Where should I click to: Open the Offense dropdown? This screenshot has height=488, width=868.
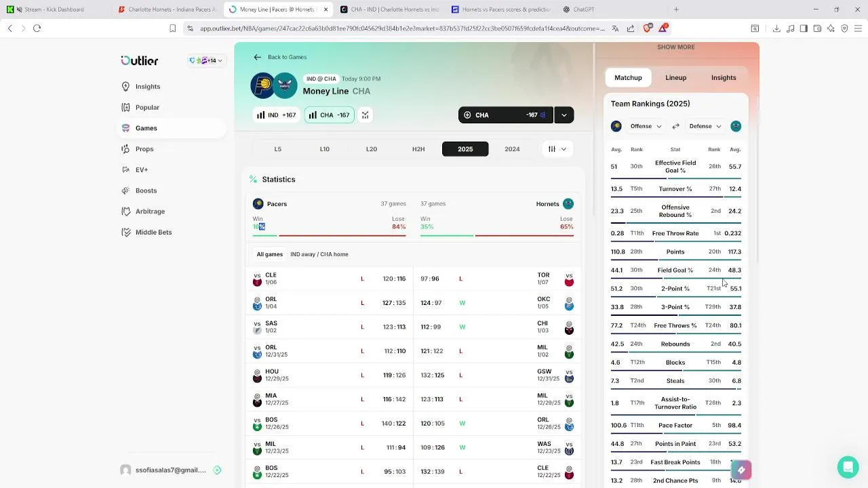646,126
